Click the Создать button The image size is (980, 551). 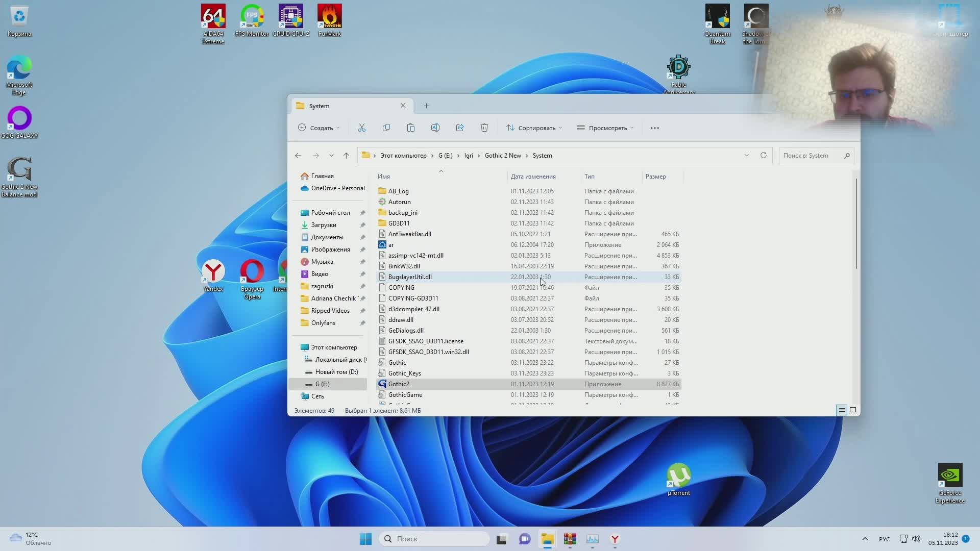tap(318, 128)
